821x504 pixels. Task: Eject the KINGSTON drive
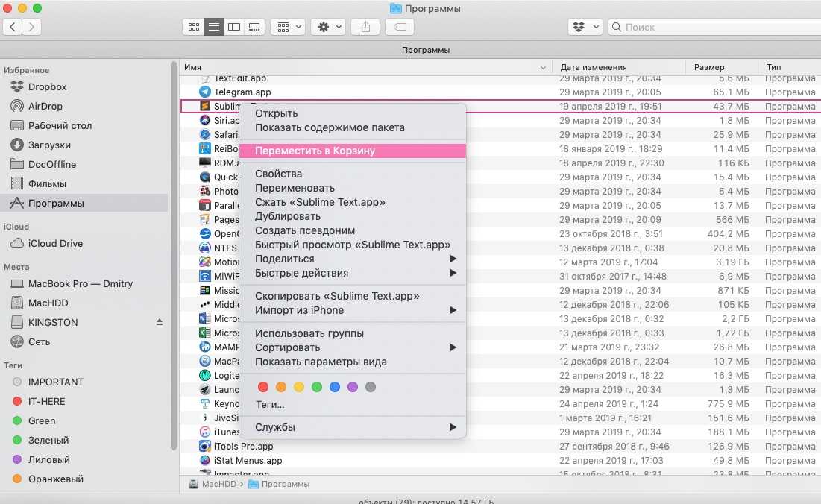tap(159, 322)
